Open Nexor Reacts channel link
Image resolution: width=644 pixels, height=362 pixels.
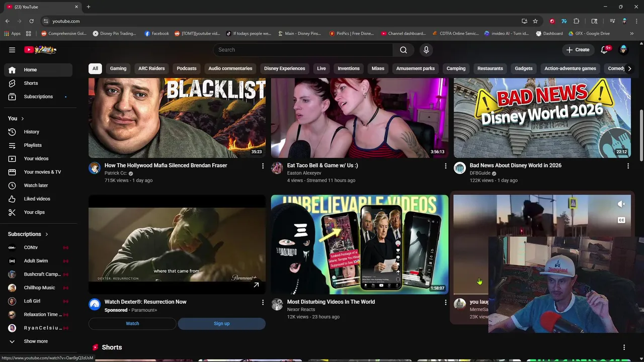(301, 310)
